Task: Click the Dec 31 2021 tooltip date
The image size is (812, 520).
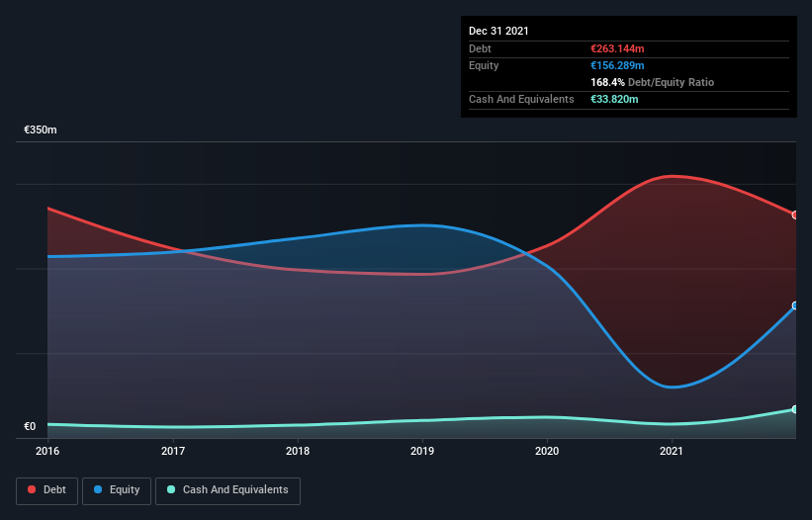Action: (498, 31)
